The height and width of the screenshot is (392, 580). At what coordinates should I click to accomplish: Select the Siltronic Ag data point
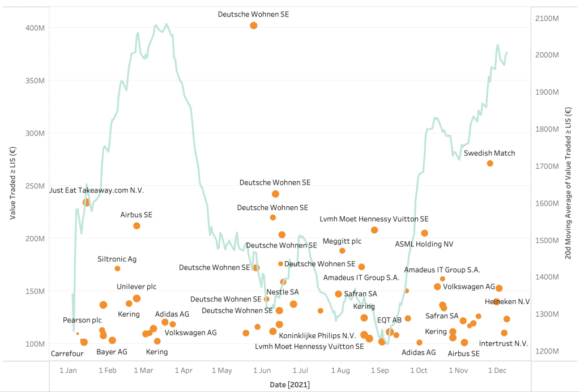pyautogui.click(x=117, y=269)
